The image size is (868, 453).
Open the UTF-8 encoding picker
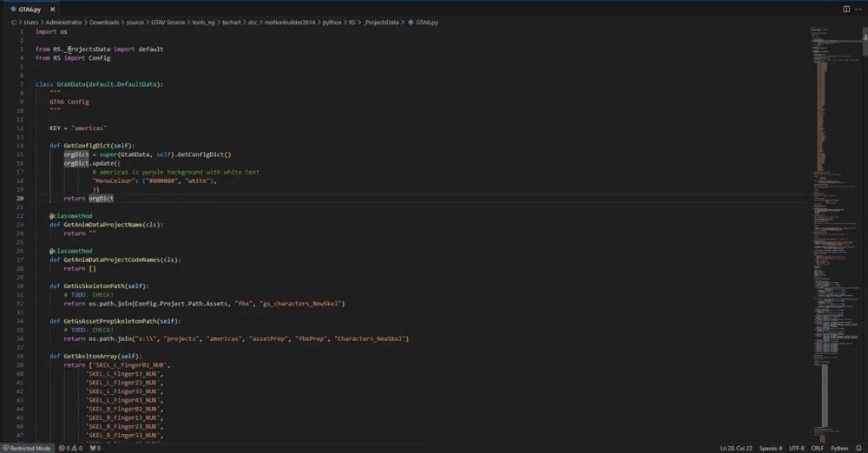[796, 448]
